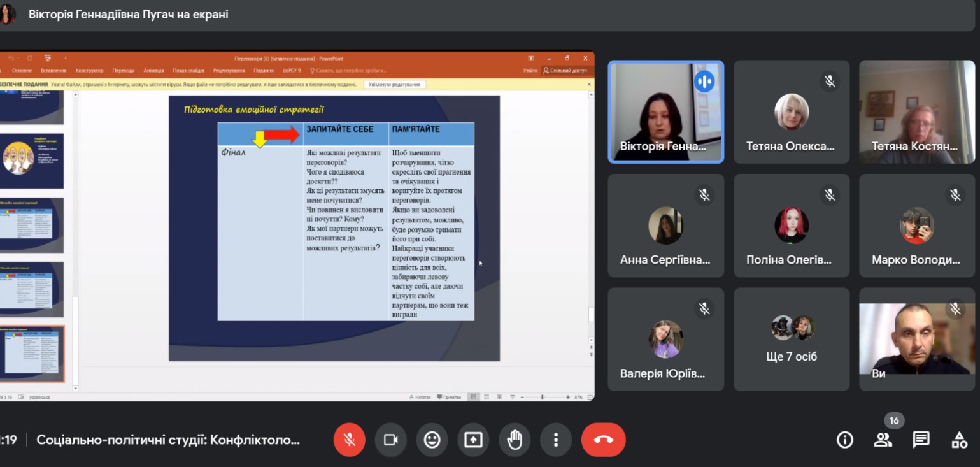The height and width of the screenshot is (467, 980).
Task: Open the 'Конструктор' ribbon tab
Action: 89,71
